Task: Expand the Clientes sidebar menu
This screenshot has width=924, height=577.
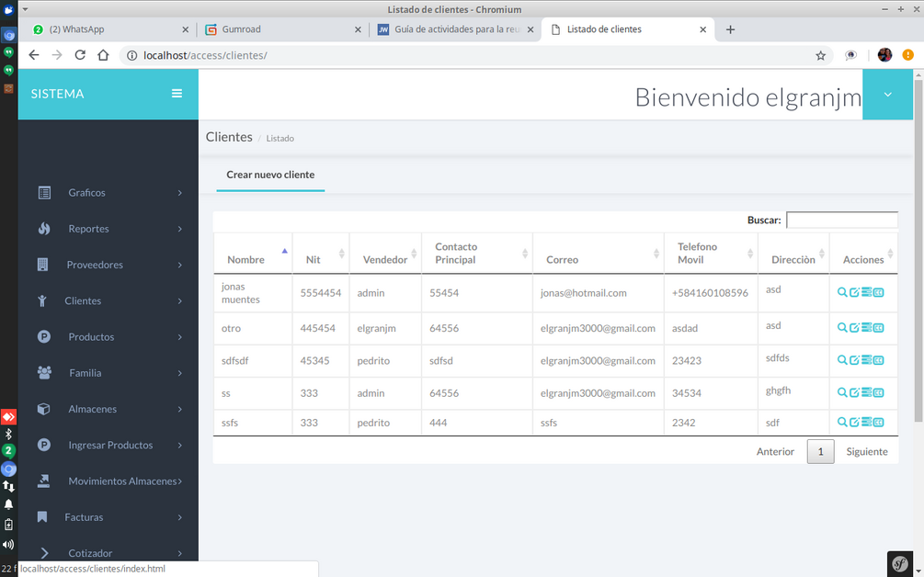Action: (x=108, y=300)
